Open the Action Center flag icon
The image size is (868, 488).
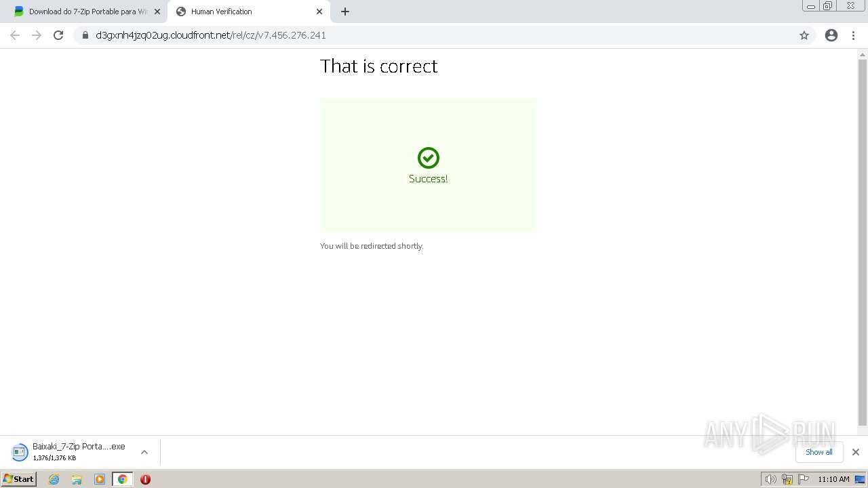point(804,479)
